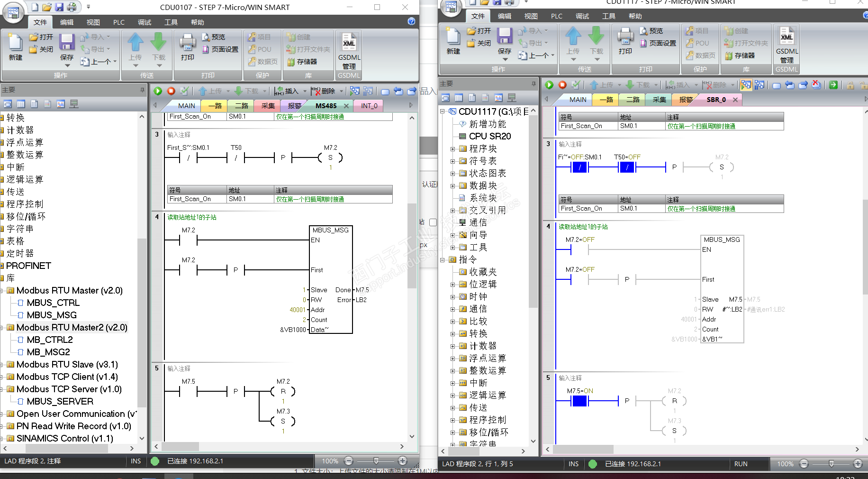
Task: Click the quick-access save icon in CDU0107 title bar
Action: (x=59, y=7)
